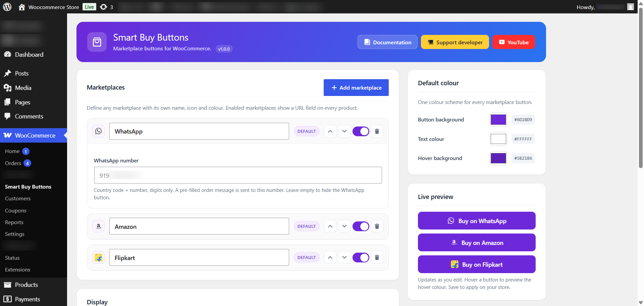The width and height of the screenshot is (644, 306).
Task: Click the Flipkart marketplace icon
Action: (x=98, y=257)
